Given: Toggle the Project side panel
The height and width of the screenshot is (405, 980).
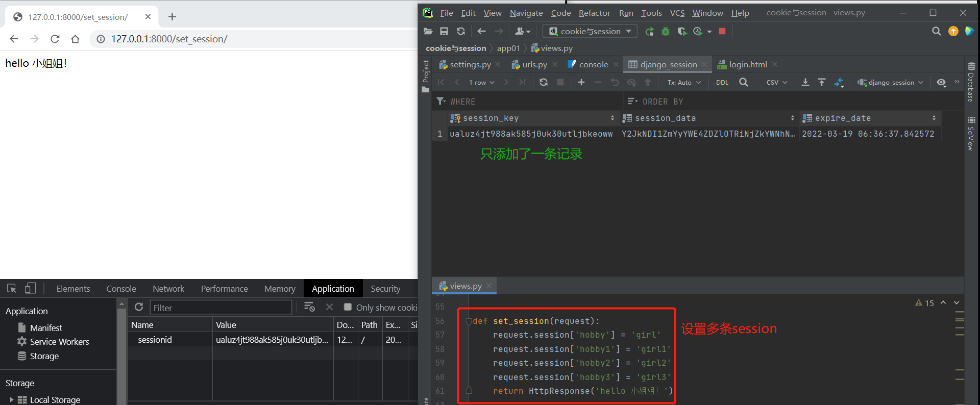Looking at the screenshot, I should pyautogui.click(x=426, y=77).
